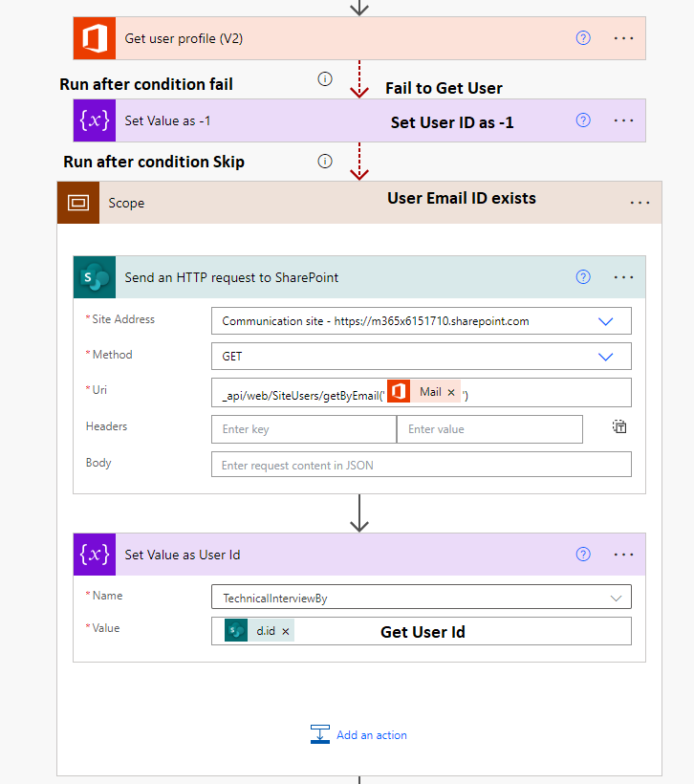Open help for Send an HTTP request to SharePoint

pos(583,277)
